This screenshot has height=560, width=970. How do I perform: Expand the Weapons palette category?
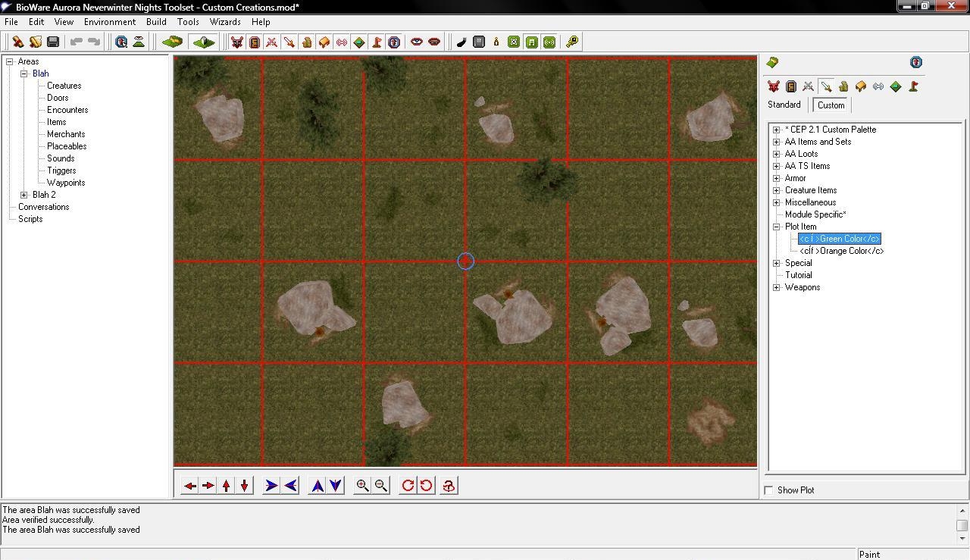click(776, 287)
